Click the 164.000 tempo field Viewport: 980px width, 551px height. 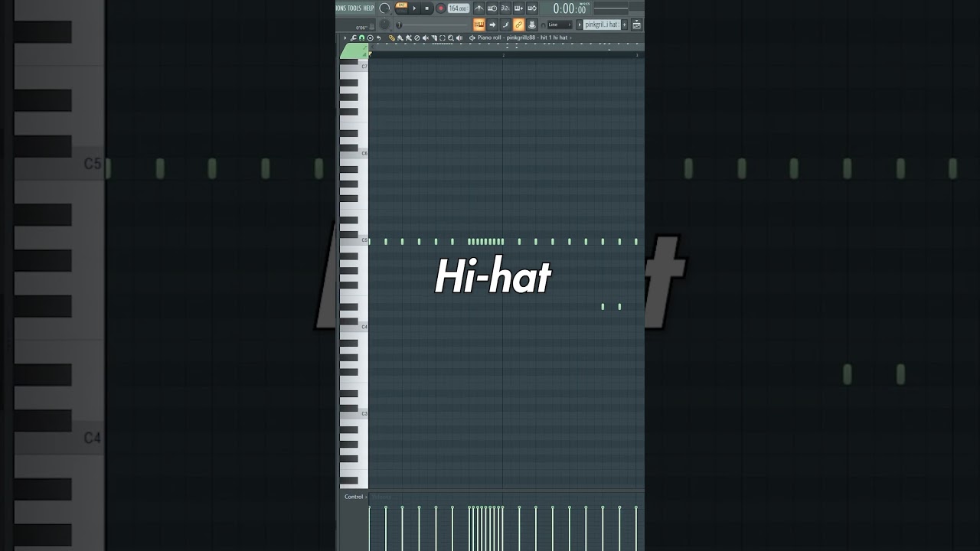click(x=459, y=8)
